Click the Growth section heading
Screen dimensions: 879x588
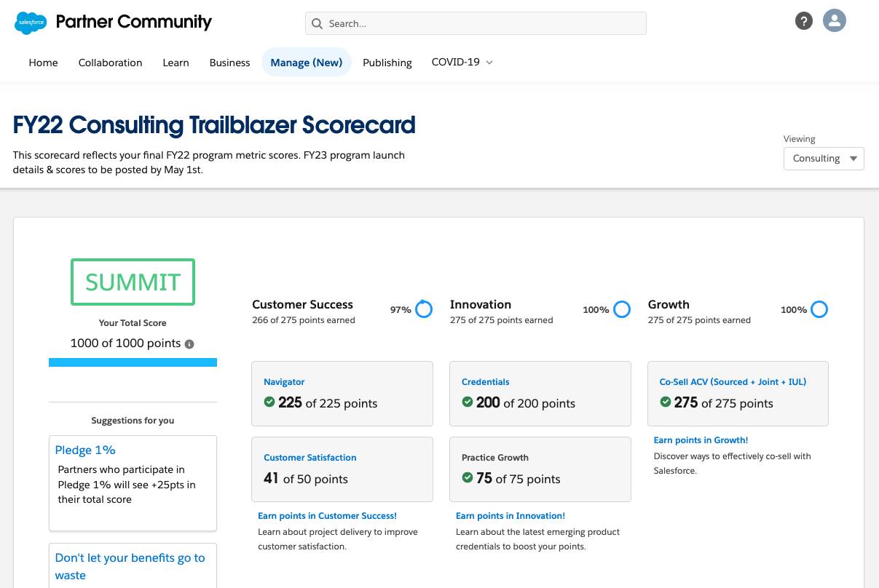(x=669, y=304)
